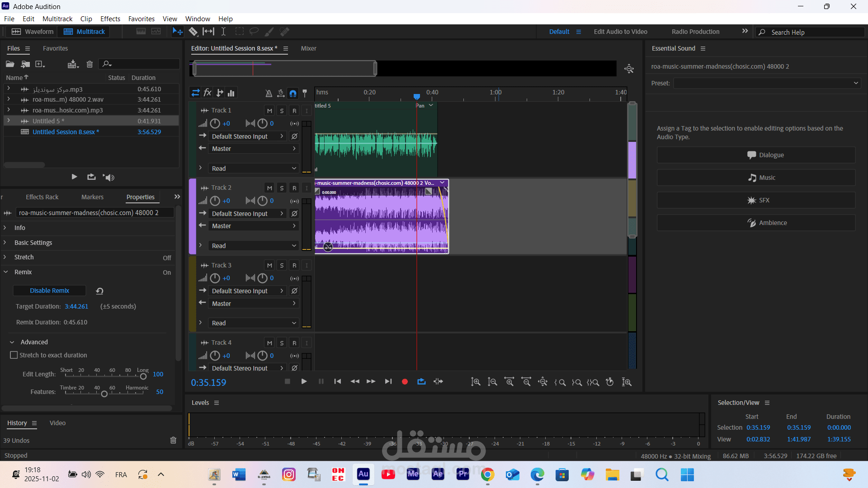Move playhead to previous marker
The image size is (868, 488).
337,382
